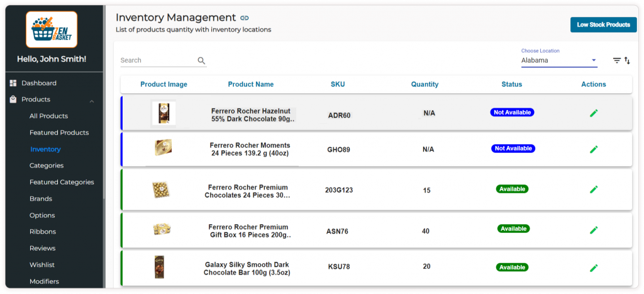Open Options in sidebar
Image resolution: width=644 pixels, height=294 pixels.
pos(42,215)
